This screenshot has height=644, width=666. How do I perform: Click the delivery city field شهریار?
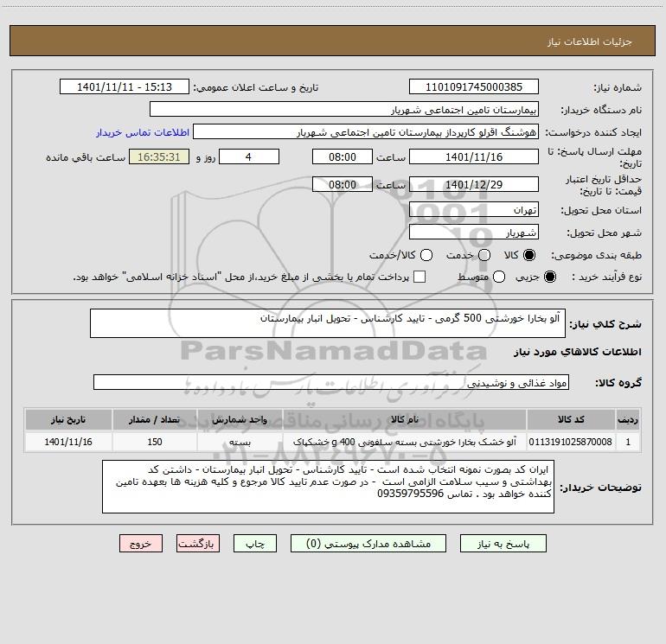point(474,233)
